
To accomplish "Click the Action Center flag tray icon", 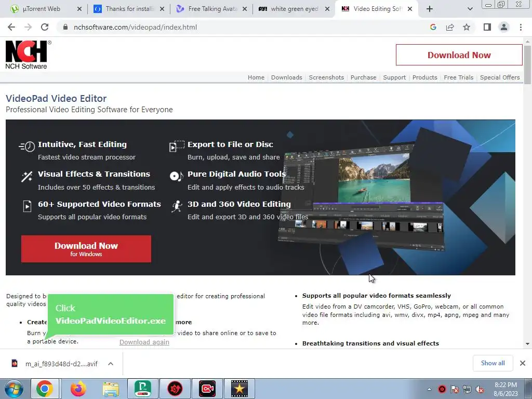I will tap(454, 389).
